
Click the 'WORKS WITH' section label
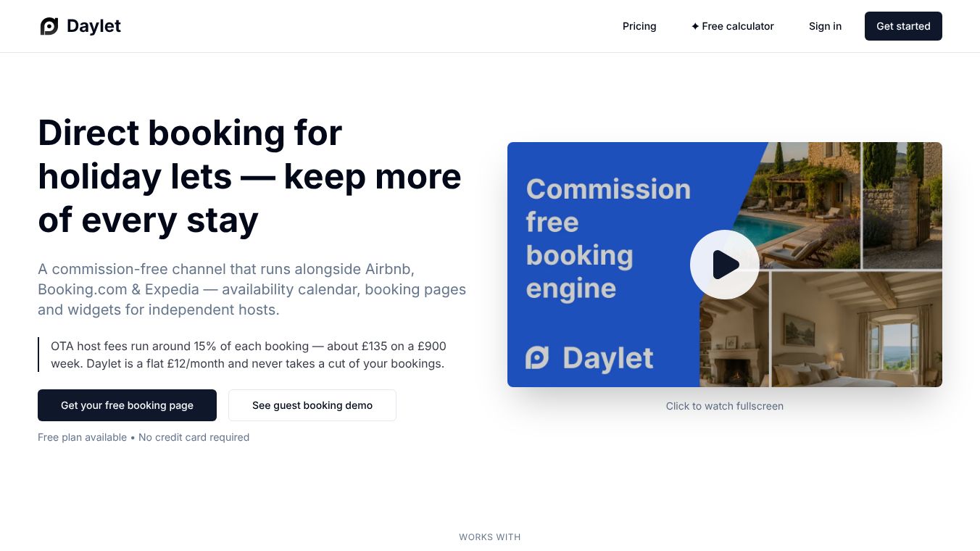[x=490, y=537]
